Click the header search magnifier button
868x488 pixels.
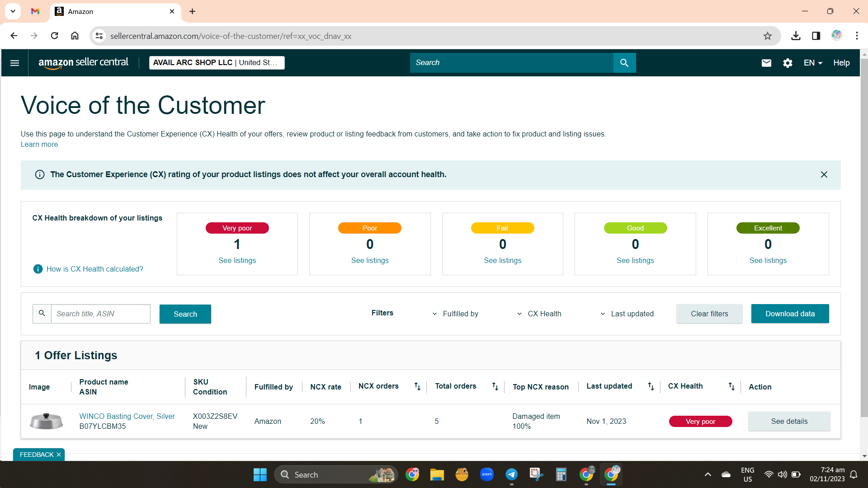624,63
